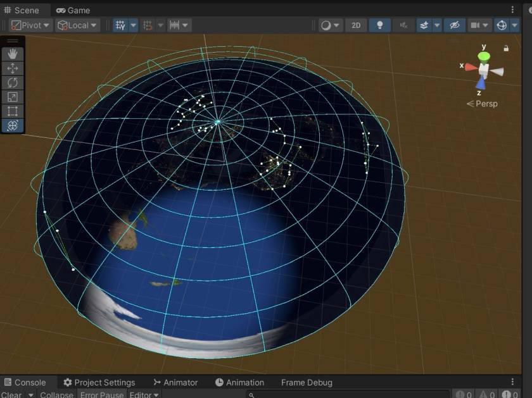Toggle scene audio mute button
Viewport: 532px width, 398px height.
tap(403, 25)
